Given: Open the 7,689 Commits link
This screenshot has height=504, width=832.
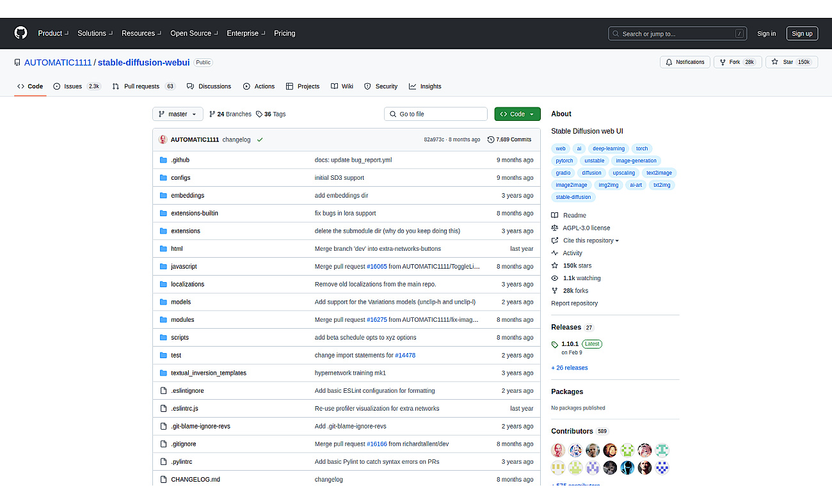Looking at the screenshot, I should pos(509,139).
